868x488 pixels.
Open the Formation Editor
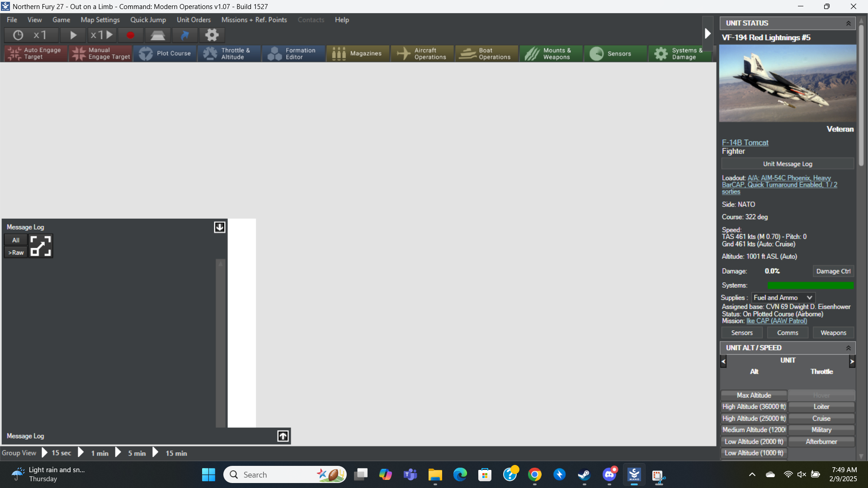click(294, 53)
